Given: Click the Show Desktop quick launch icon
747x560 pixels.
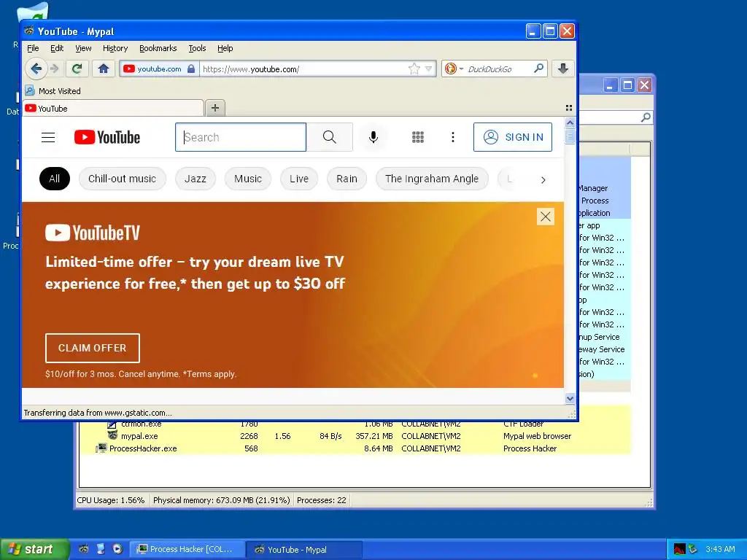Looking at the screenshot, I should (101, 549).
